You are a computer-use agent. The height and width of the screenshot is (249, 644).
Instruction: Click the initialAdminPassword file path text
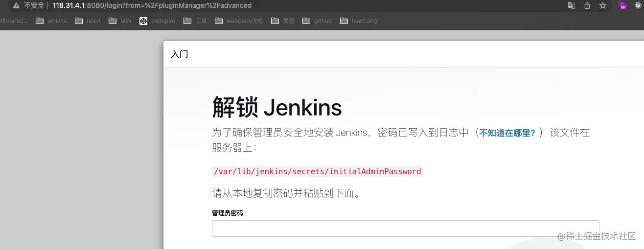[x=317, y=172]
